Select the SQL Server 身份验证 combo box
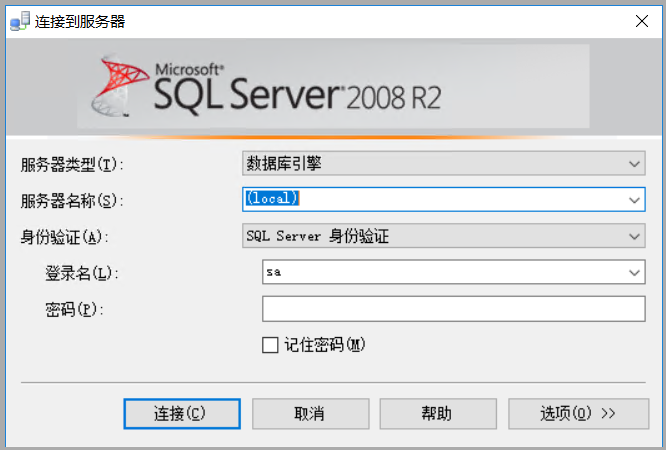This screenshot has height=450, width=666. (x=443, y=236)
